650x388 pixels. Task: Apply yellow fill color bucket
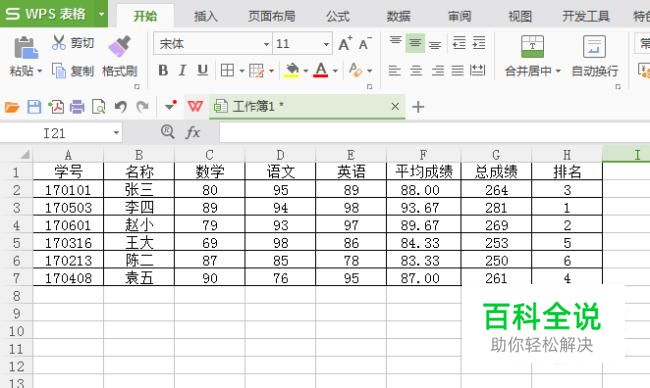point(292,70)
